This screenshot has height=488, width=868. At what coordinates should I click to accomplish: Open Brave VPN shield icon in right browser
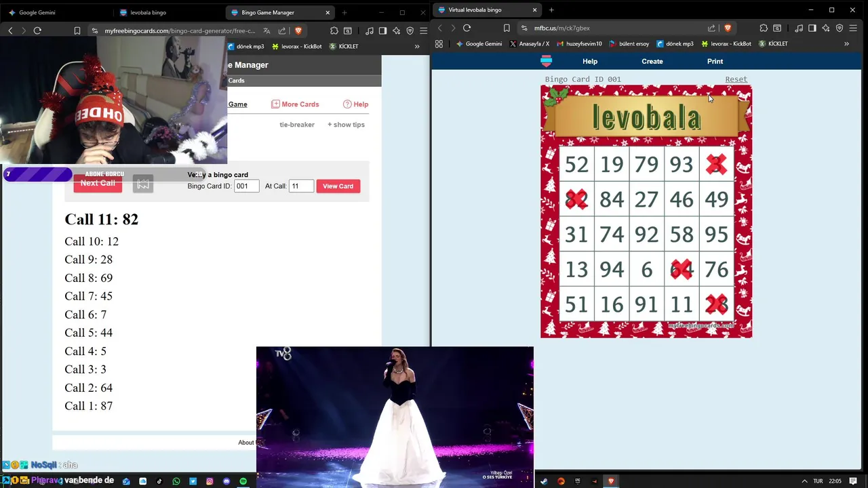tap(840, 28)
